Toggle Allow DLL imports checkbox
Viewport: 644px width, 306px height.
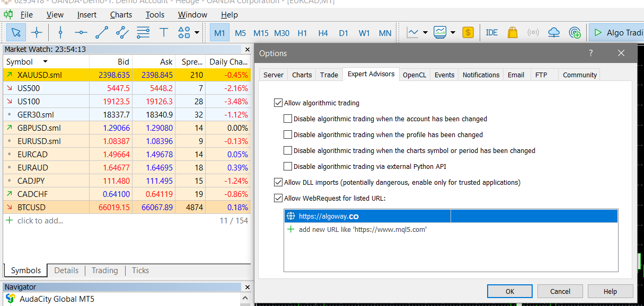tap(278, 183)
